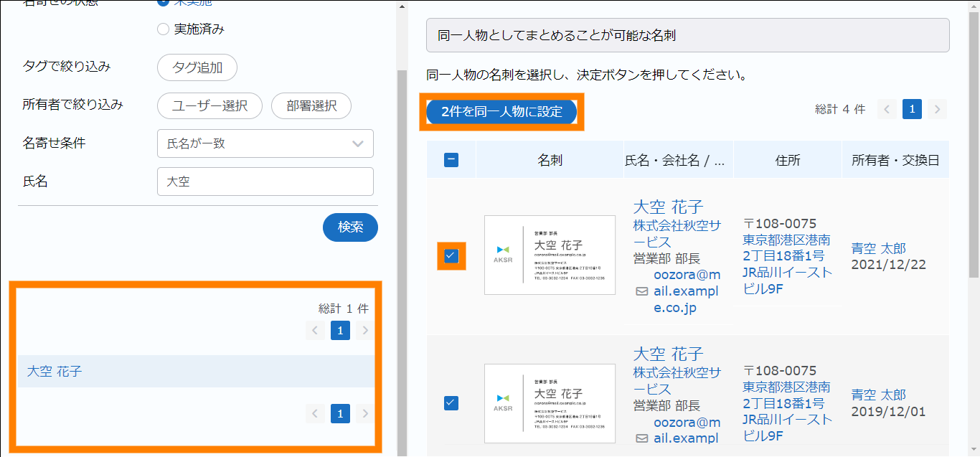Select the 実施済み radio button
Screen dimensions: 980x457
pos(163,29)
